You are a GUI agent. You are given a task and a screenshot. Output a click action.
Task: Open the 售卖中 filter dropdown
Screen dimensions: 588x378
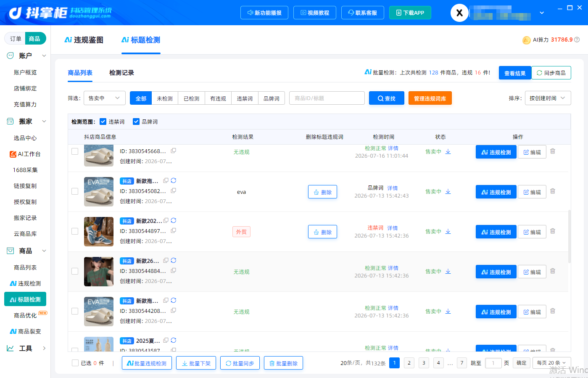coord(105,98)
